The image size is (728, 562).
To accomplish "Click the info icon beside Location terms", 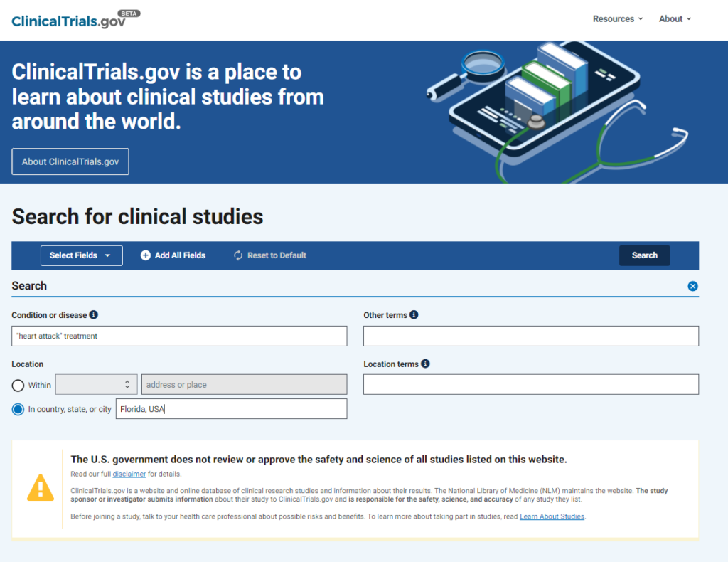I will coord(425,364).
